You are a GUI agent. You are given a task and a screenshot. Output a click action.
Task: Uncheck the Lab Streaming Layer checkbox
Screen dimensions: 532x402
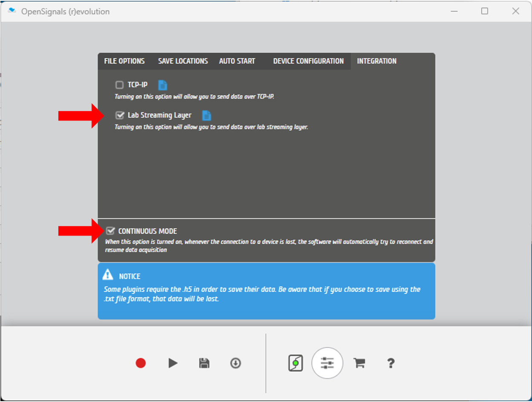click(x=120, y=115)
